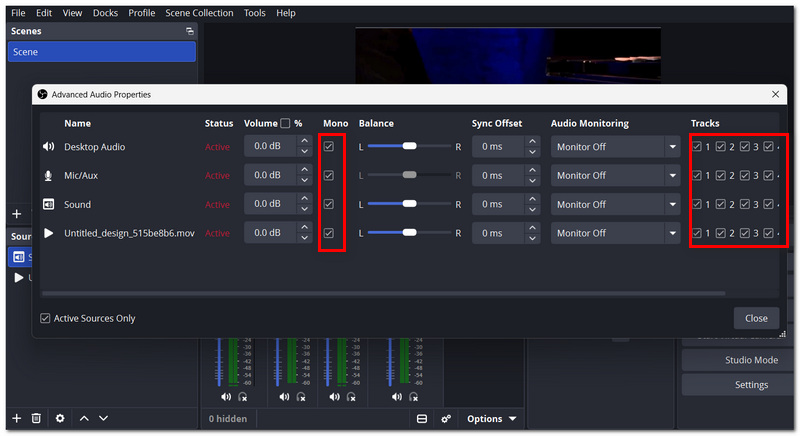Uncheck Mono for Sound
Screen dimensions: 800x436
pyautogui.click(x=329, y=204)
